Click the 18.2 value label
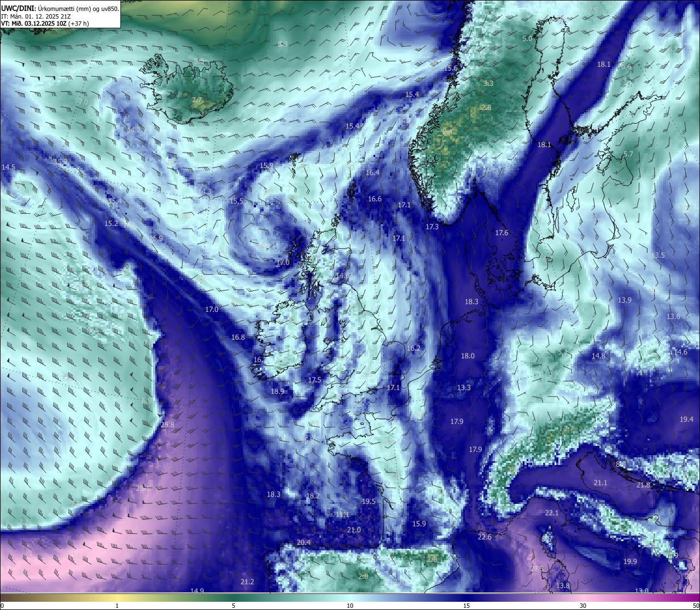The image size is (700, 610). tap(312, 496)
